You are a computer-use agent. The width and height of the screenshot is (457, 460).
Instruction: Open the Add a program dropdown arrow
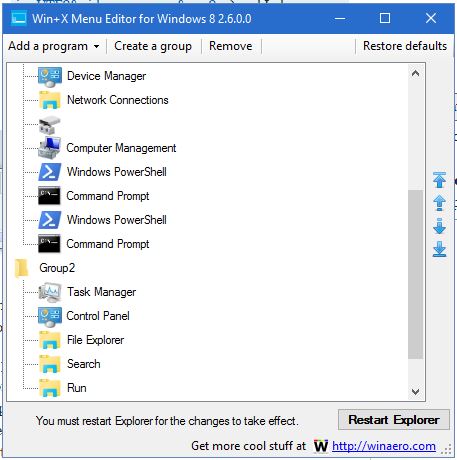click(x=96, y=46)
